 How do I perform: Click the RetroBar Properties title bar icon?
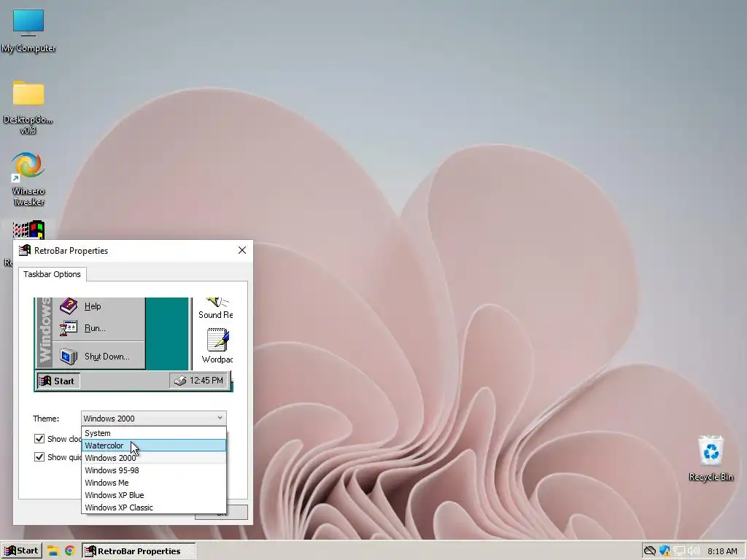pos(25,251)
